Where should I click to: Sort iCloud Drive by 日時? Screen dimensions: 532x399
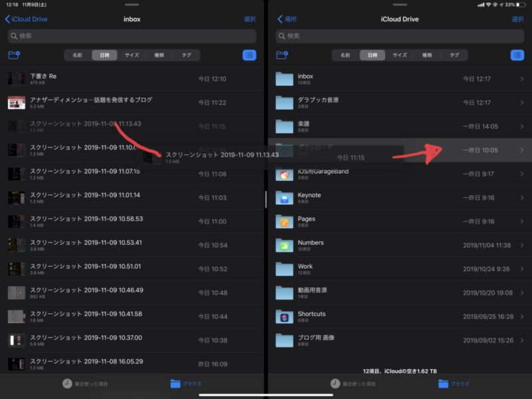pyautogui.click(x=372, y=55)
